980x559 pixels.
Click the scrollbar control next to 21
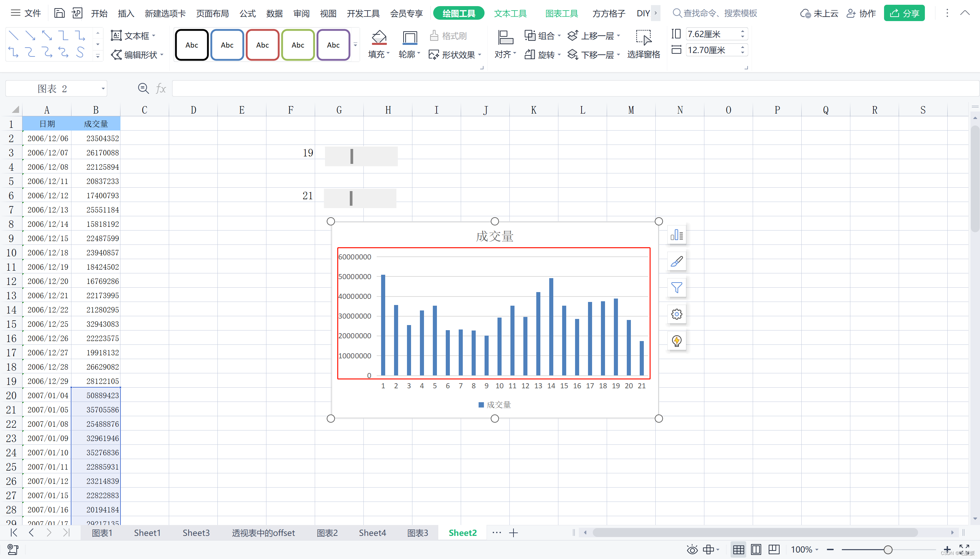click(x=360, y=198)
